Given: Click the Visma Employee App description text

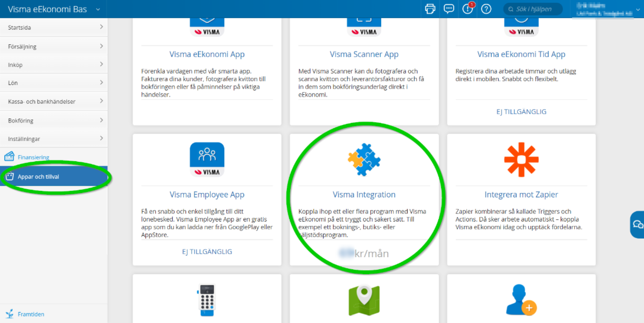Looking at the screenshot, I should pyautogui.click(x=207, y=223).
